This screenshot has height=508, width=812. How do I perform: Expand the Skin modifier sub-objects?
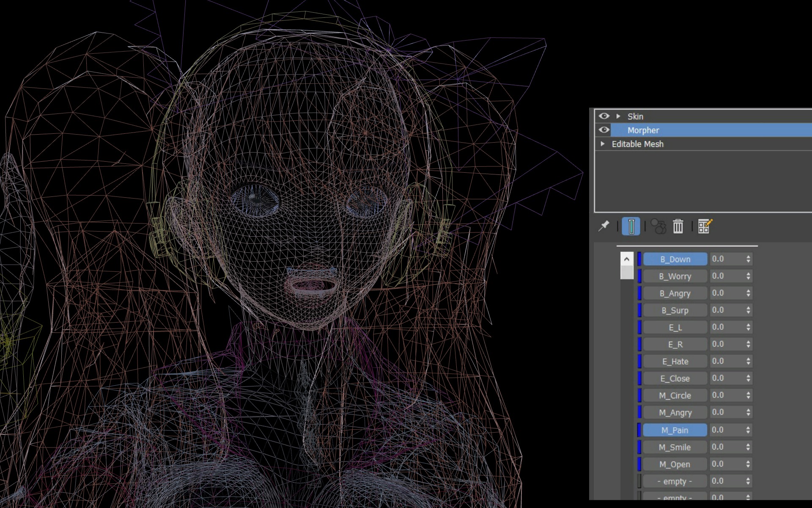coord(618,116)
